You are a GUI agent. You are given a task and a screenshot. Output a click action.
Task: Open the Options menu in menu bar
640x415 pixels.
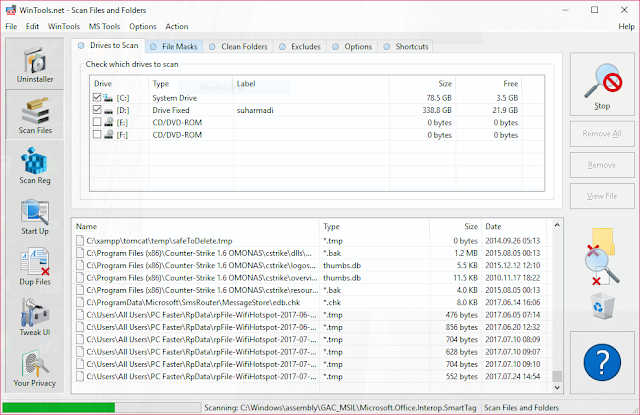click(142, 27)
